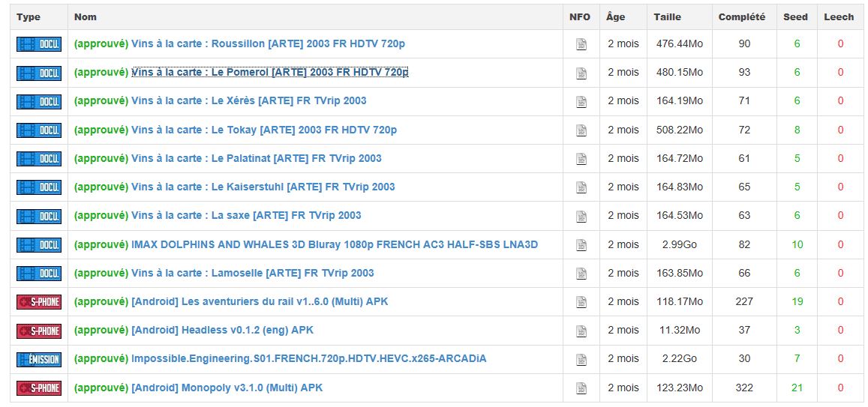This screenshot has width=868, height=407.
Task: Sort list by Seed column header
Action: tap(795, 16)
